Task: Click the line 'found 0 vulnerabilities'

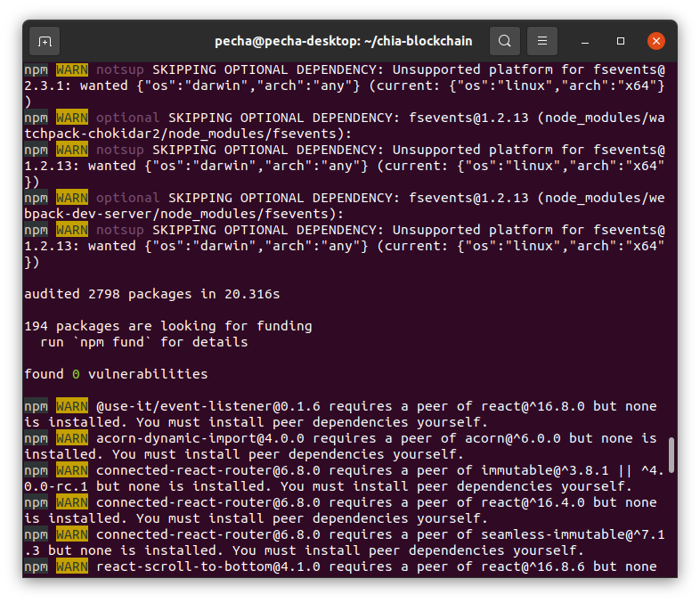Action: pos(116,374)
